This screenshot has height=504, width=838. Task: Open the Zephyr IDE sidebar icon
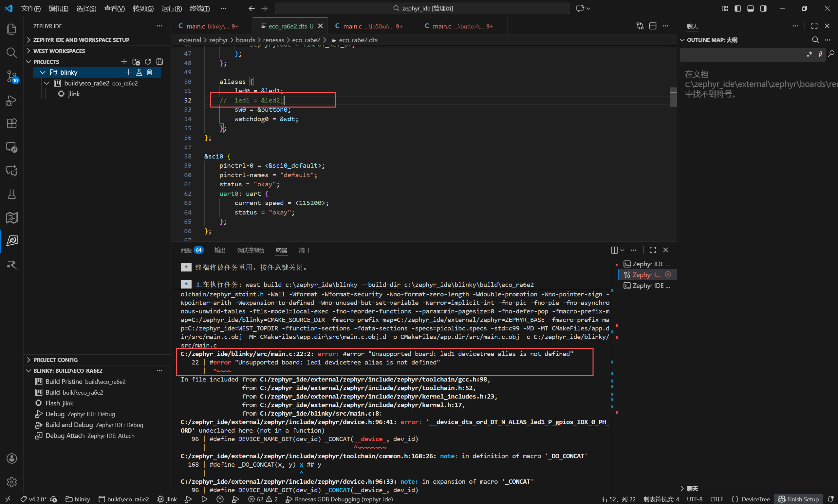point(11,241)
